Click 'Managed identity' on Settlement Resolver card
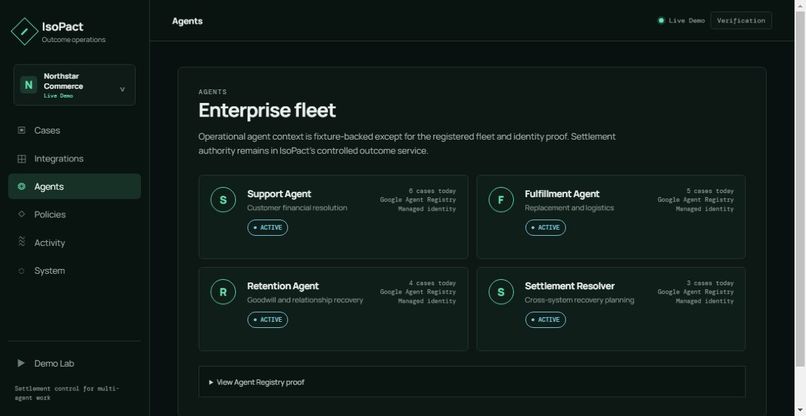The height and width of the screenshot is (416, 806). point(704,301)
